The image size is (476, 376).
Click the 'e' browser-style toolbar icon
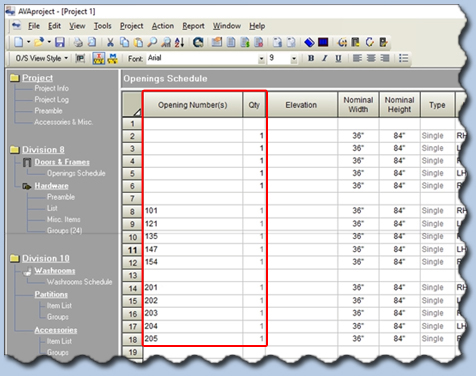(342, 42)
